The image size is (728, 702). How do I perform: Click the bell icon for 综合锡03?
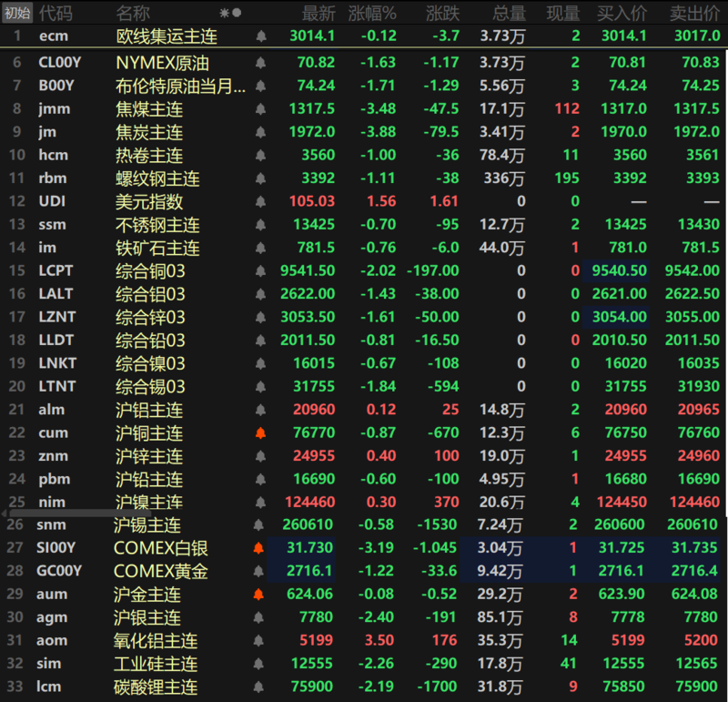[260, 387]
